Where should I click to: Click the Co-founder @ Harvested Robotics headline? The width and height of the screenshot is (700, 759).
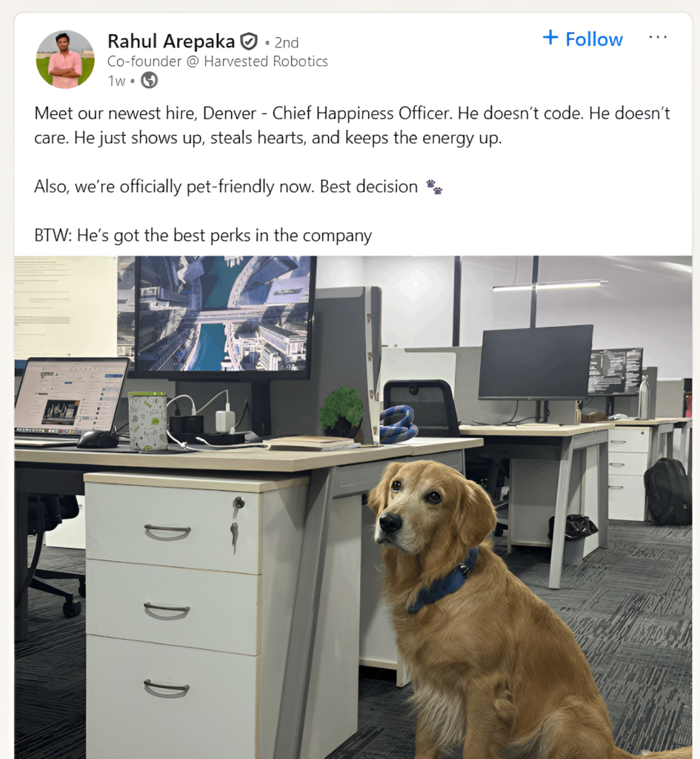click(218, 62)
